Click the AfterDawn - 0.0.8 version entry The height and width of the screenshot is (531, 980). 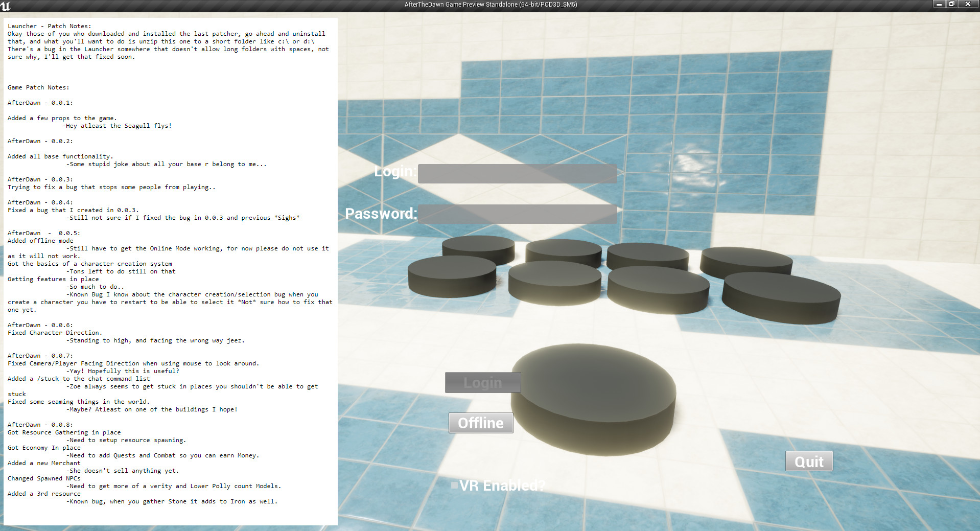point(40,424)
